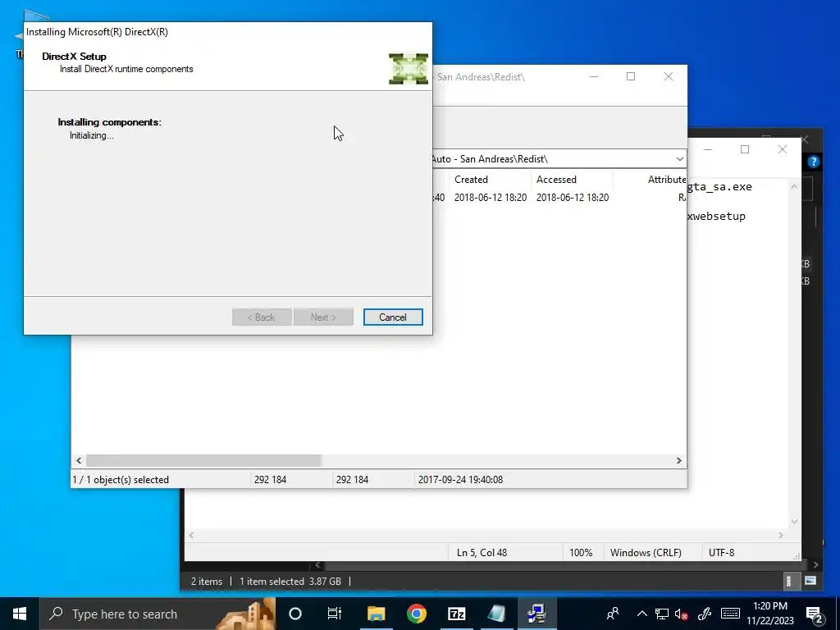This screenshot has width=840, height=630.
Task: Click the xwebsetup text line in Notepad
Action: pos(717,217)
